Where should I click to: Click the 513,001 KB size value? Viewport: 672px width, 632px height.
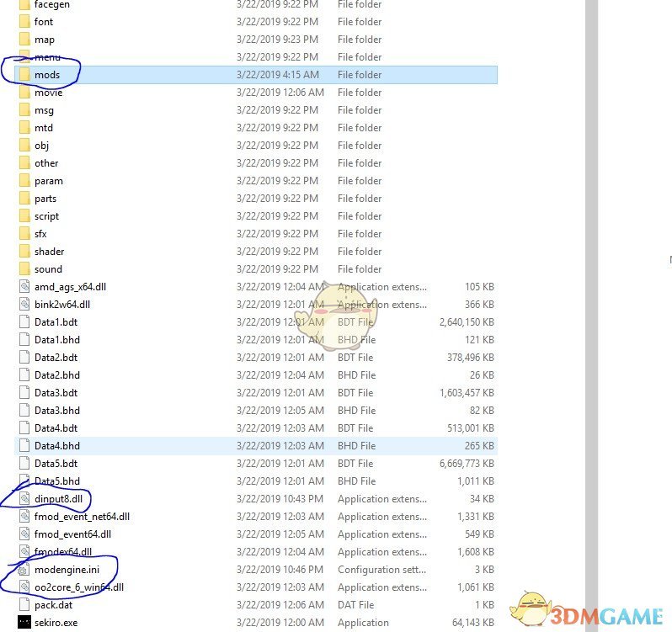click(471, 428)
